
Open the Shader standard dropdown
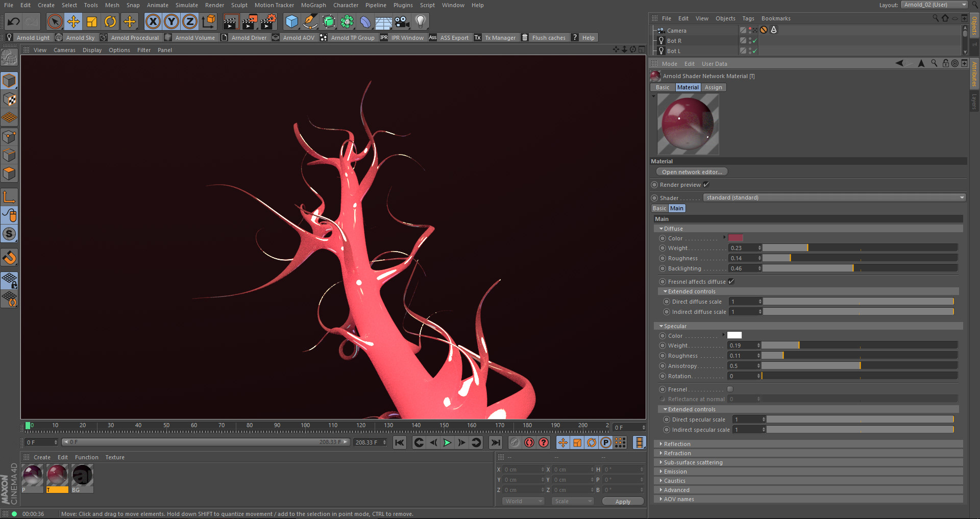point(834,198)
